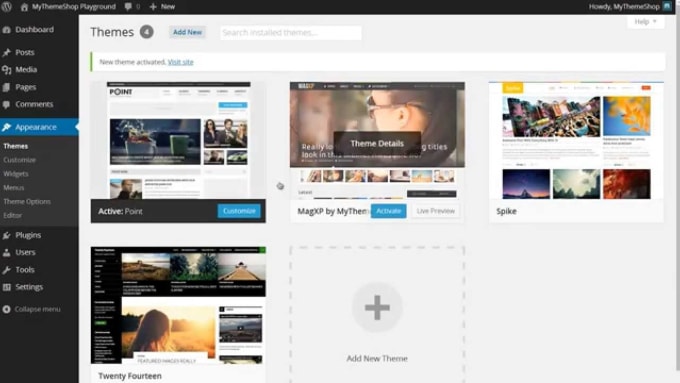Open the Menus submenu item

13,188
